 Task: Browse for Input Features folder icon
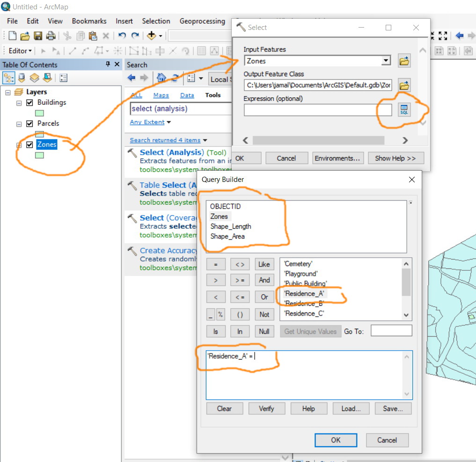404,61
